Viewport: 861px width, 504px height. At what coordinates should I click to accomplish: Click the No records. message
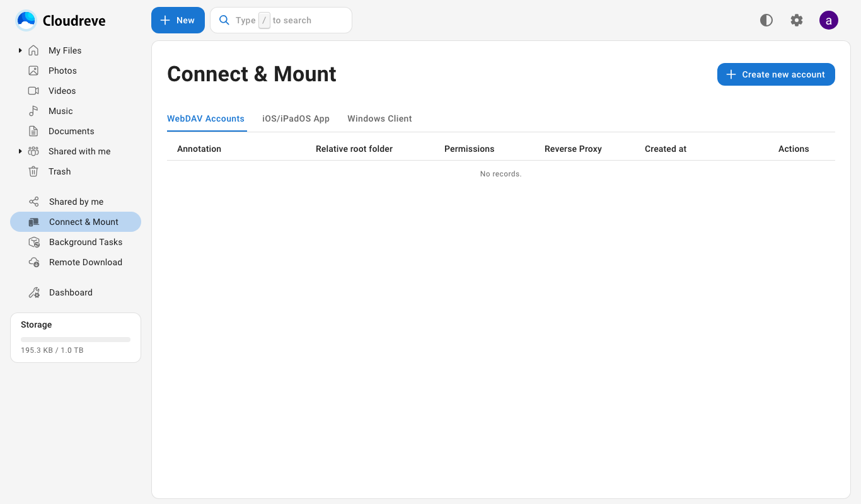(500, 174)
